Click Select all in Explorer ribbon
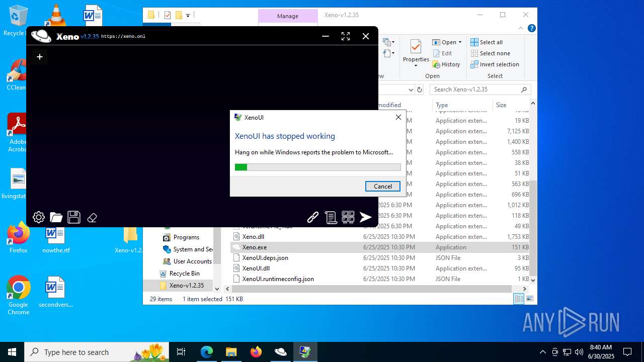The width and height of the screenshot is (644, 362). pyautogui.click(x=487, y=42)
